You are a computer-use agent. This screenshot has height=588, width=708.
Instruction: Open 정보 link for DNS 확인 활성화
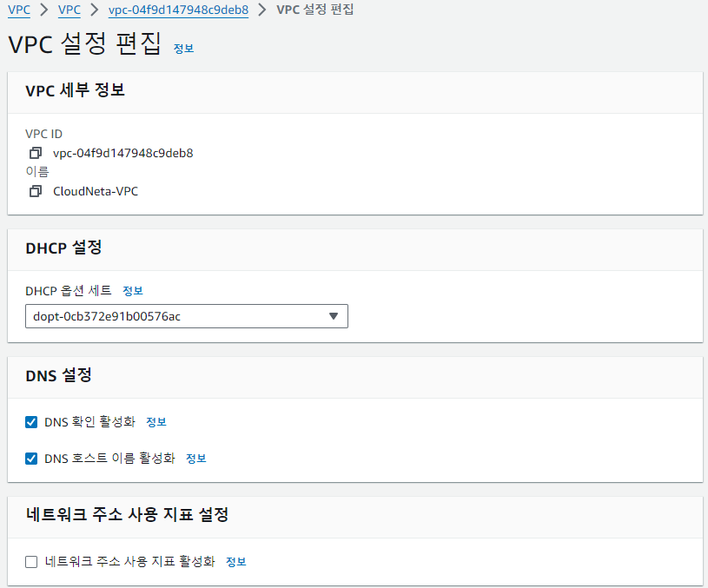click(x=156, y=422)
